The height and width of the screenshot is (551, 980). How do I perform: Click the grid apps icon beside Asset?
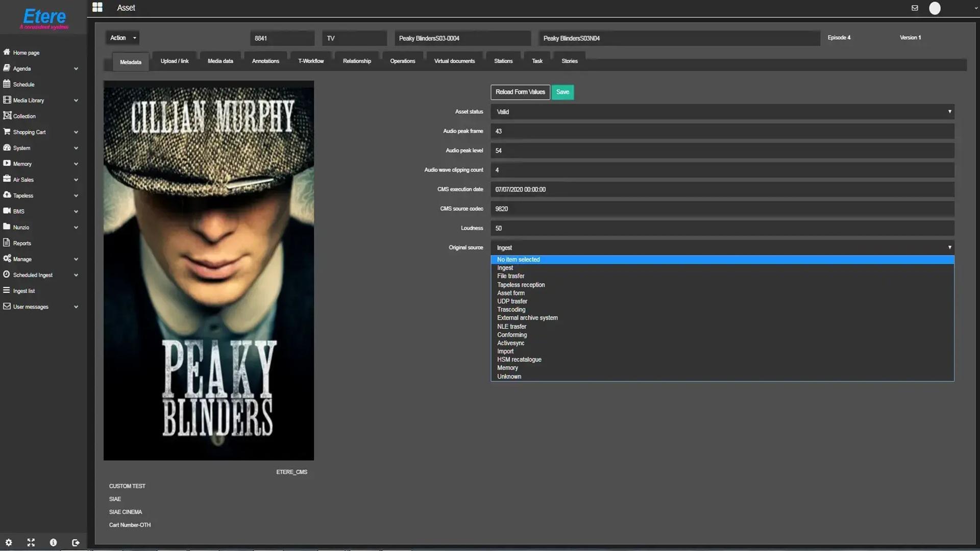coord(97,8)
